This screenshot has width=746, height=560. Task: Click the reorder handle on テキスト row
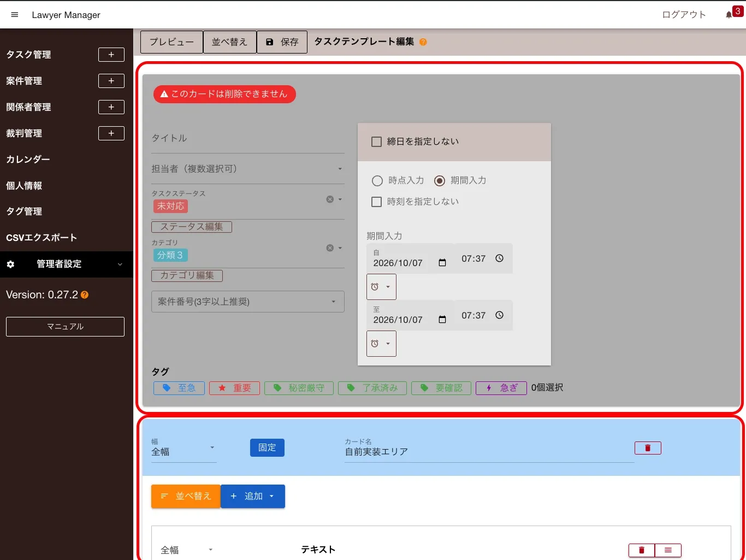(668, 550)
